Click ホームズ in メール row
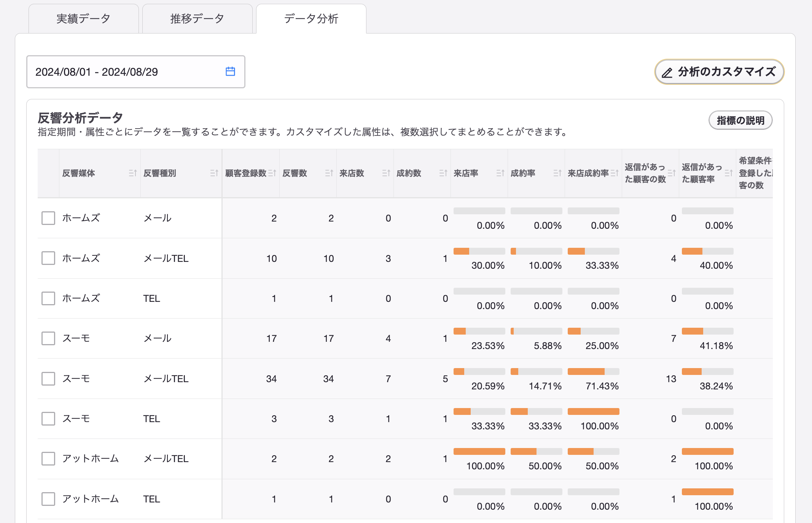This screenshot has width=812, height=523. 81,218
